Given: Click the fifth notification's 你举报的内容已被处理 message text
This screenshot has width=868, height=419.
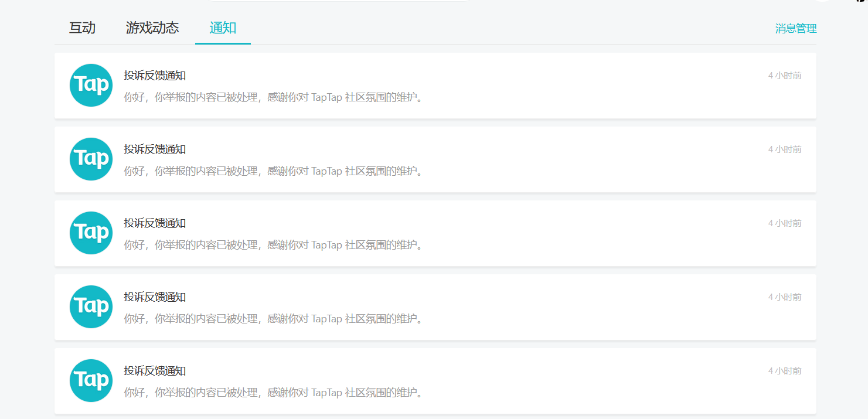Looking at the screenshot, I should click(273, 393).
